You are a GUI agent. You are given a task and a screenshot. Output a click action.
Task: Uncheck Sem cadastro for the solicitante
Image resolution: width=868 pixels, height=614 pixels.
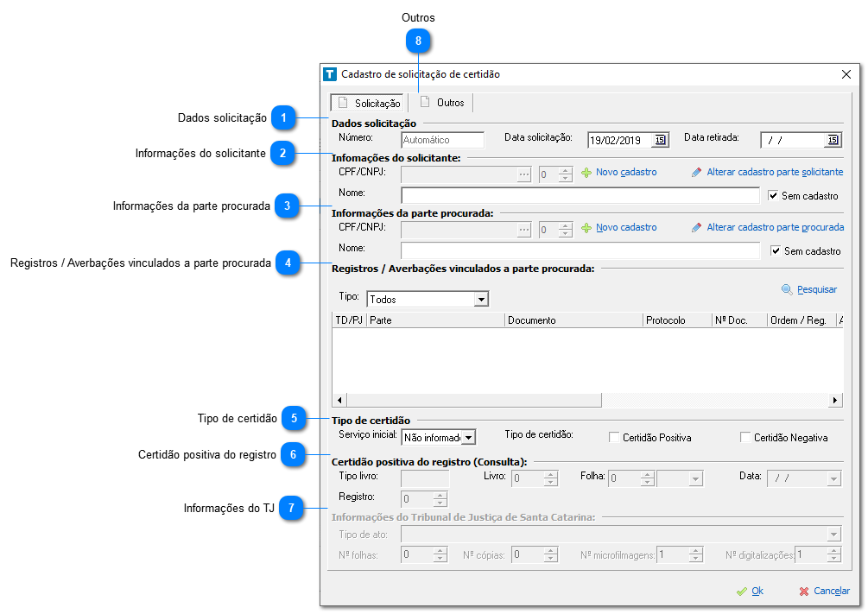coord(774,196)
